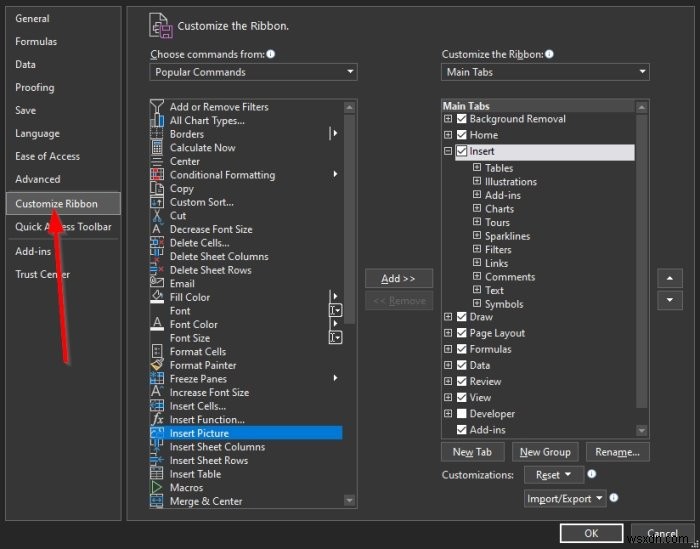Click the Add >> button
This screenshot has height=549, width=700.
click(x=399, y=279)
